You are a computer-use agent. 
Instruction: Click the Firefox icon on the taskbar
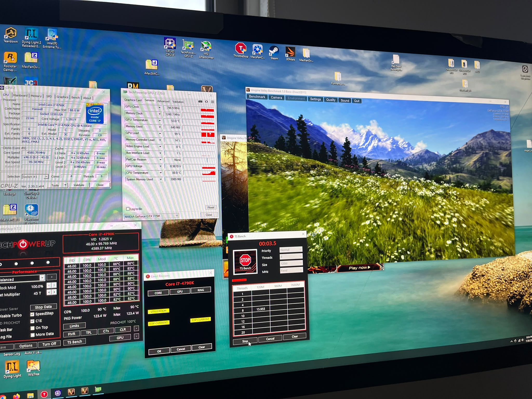point(16,396)
